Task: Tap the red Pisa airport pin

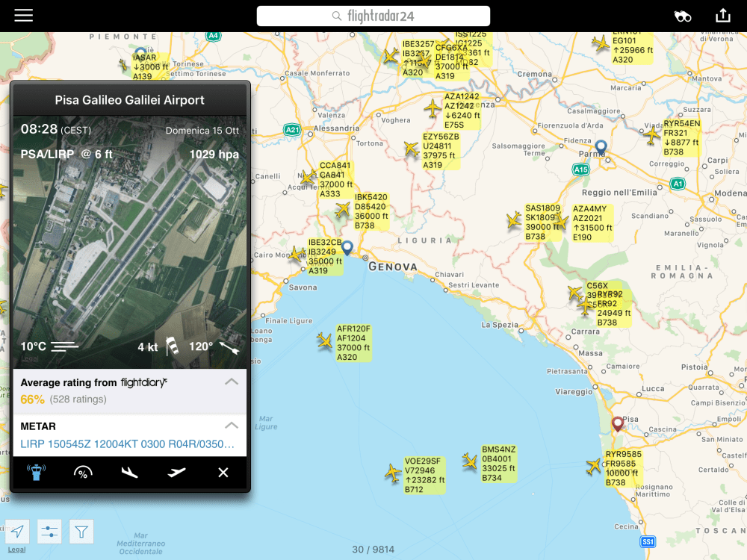Action: coord(617,424)
